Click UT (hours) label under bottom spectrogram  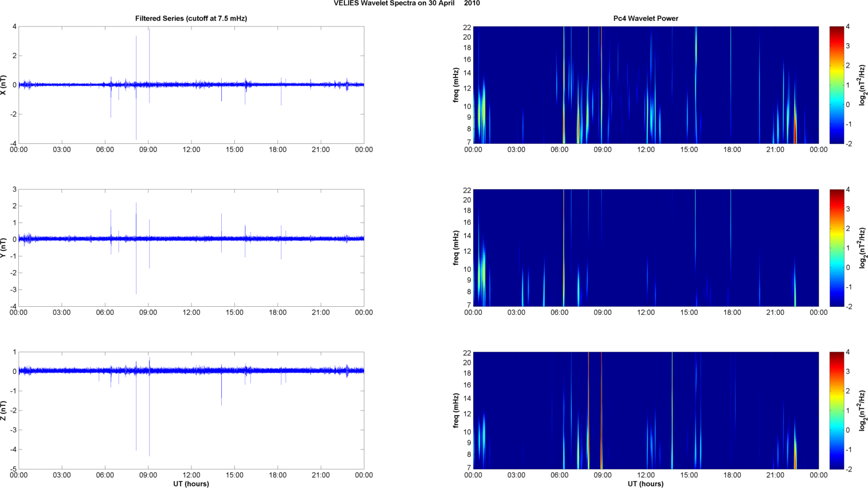pos(645,484)
